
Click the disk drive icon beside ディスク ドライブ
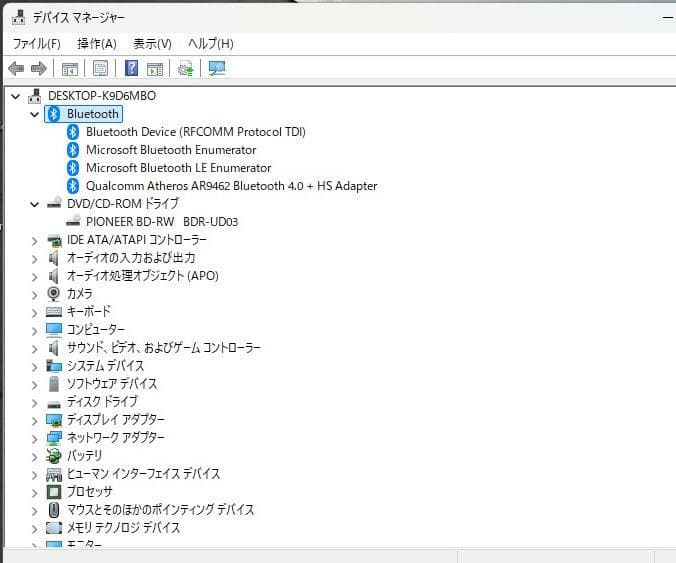[54, 404]
